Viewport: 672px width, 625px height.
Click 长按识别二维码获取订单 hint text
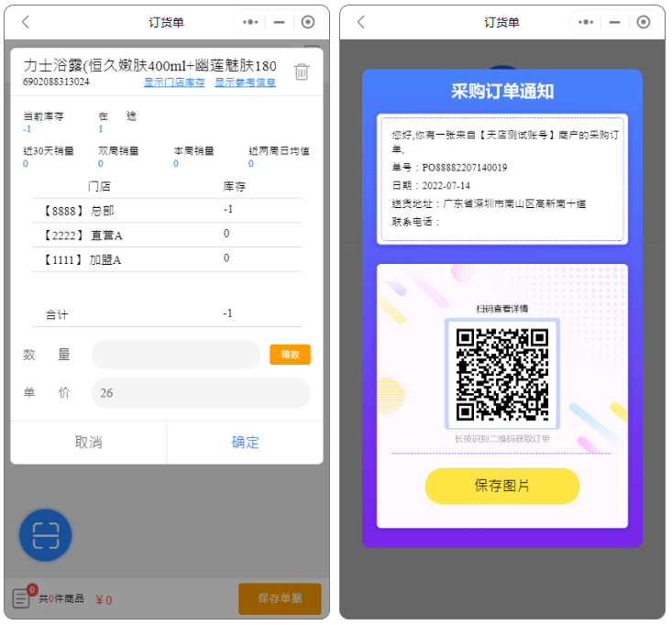click(502, 439)
